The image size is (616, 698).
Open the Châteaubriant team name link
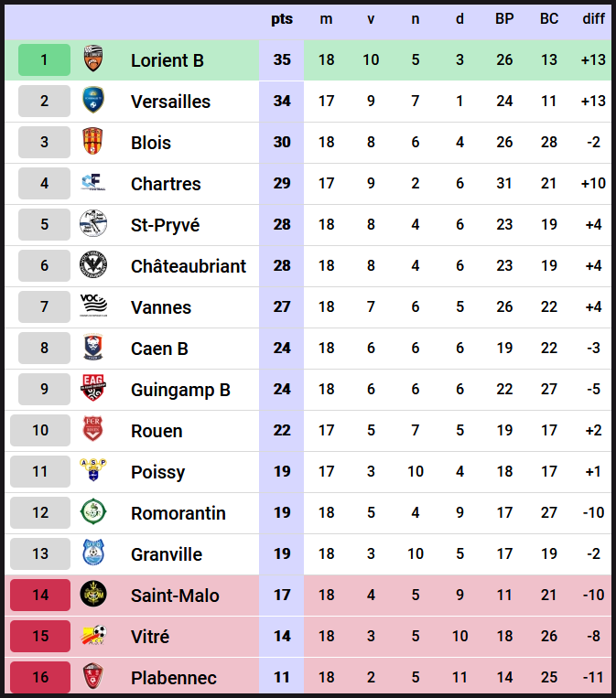(x=189, y=266)
